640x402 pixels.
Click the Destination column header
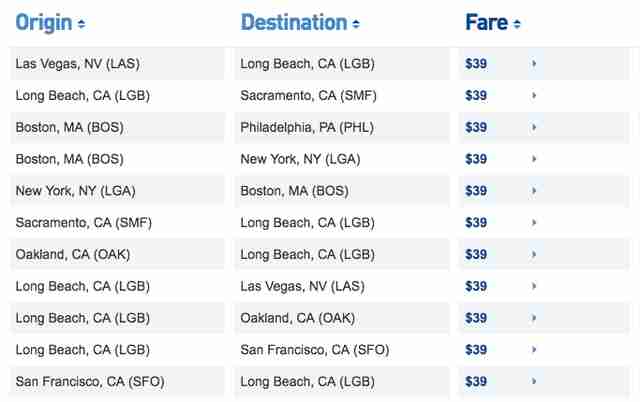pos(294,22)
